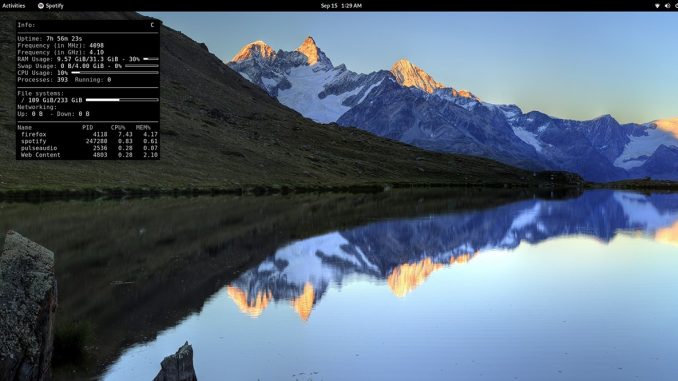Open the clock showing Sep 15 1:29 AM
Image resolution: width=678 pixels, height=381 pixels.
341,6
